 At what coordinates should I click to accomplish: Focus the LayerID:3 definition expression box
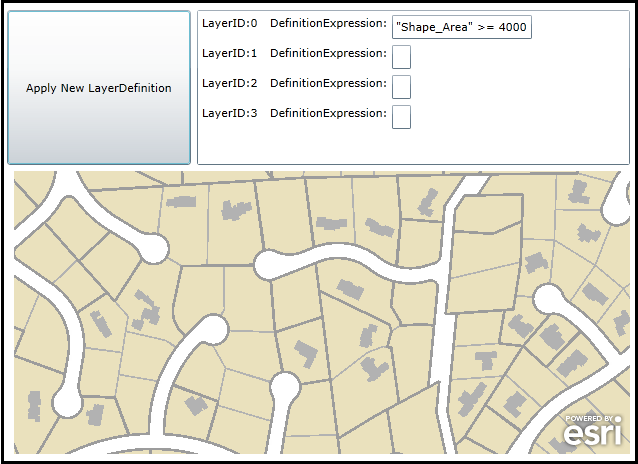[401, 117]
